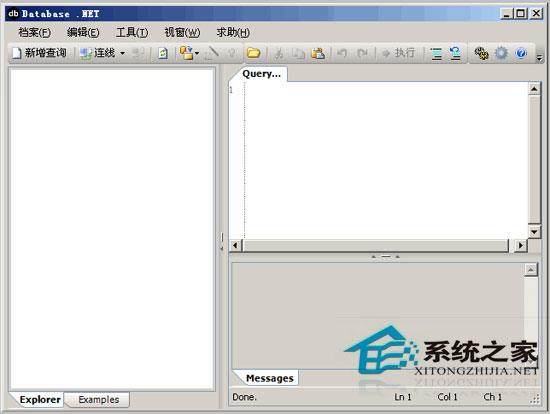This screenshot has height=414, width=550.
Task: Click the greyed lightbulb icon
Action: pyautogui.click(x=232, y=53)
